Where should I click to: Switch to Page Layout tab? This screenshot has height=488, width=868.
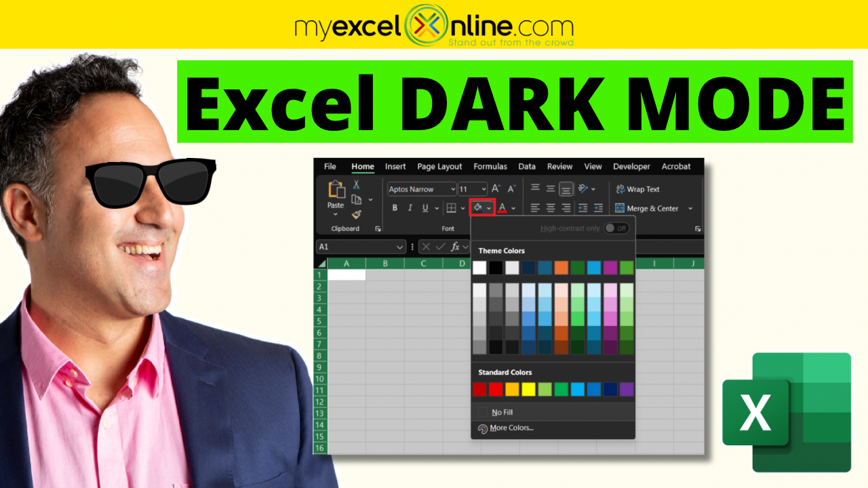click(x=439, y=167)
